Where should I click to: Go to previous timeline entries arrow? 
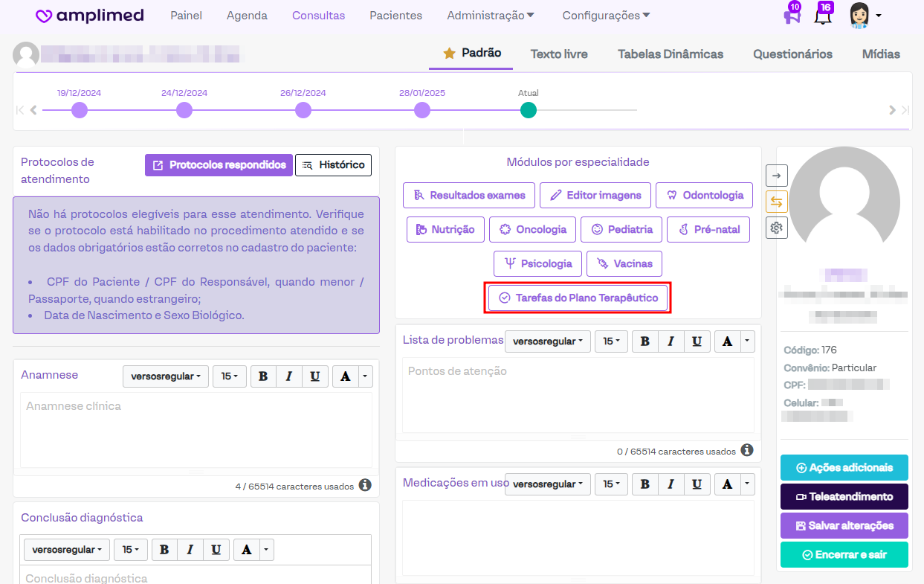[33, 110]
